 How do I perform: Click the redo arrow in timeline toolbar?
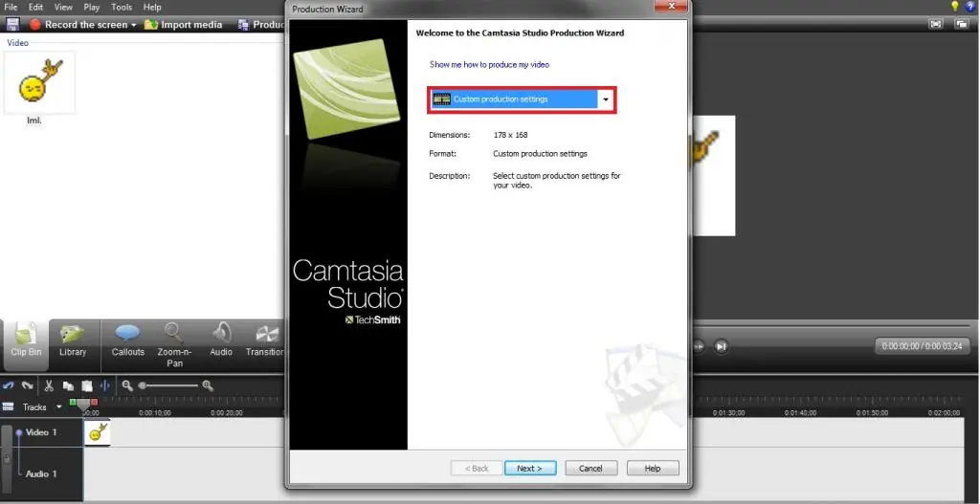27,386
